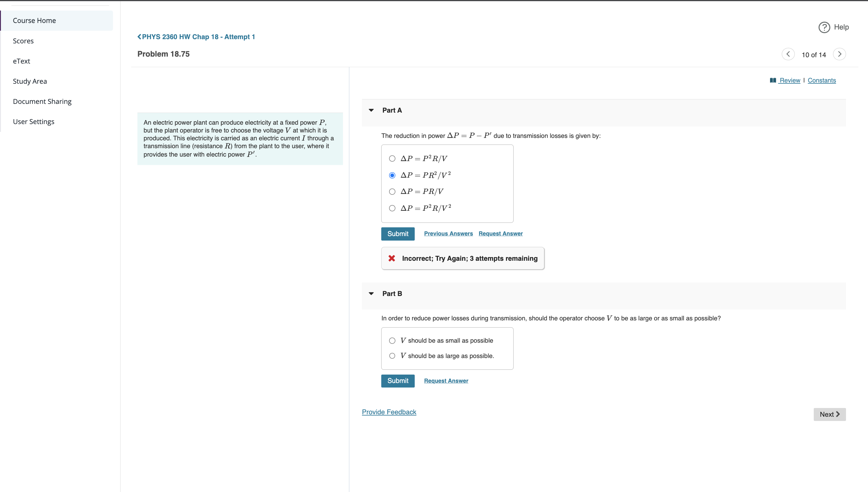The width and height of the screenshot is (868, 492).
Task: Expand Part B using its triangle
Action: [x=371, y=294]
